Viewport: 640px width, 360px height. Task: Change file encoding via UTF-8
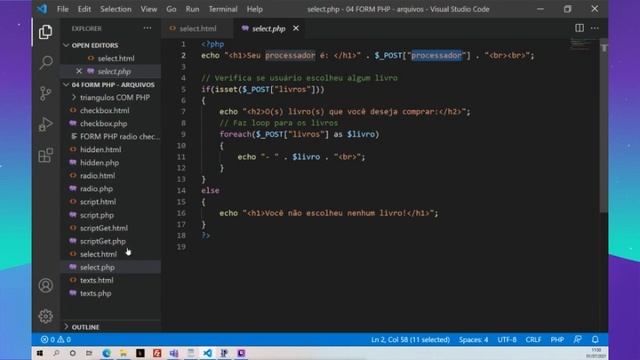coord(507,340)
